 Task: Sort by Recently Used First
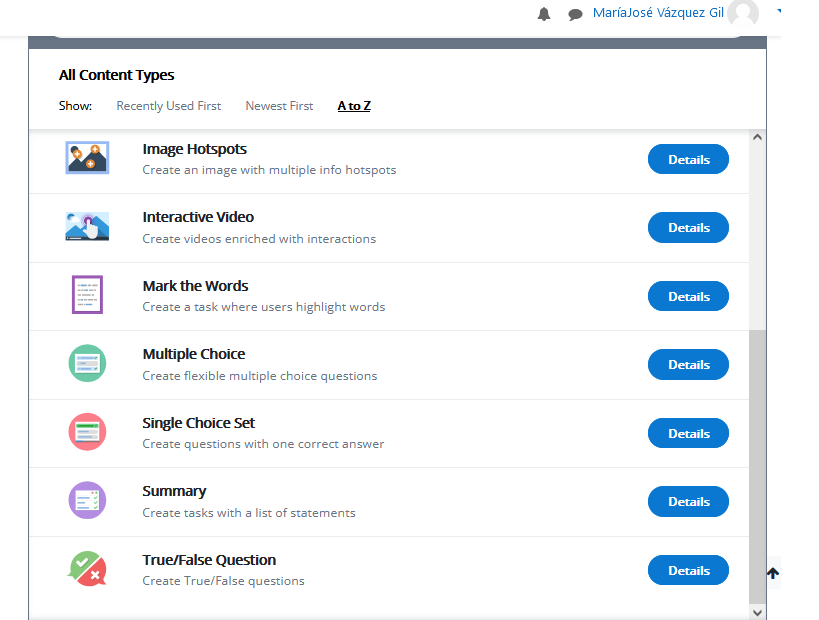[x=169, y=106]
